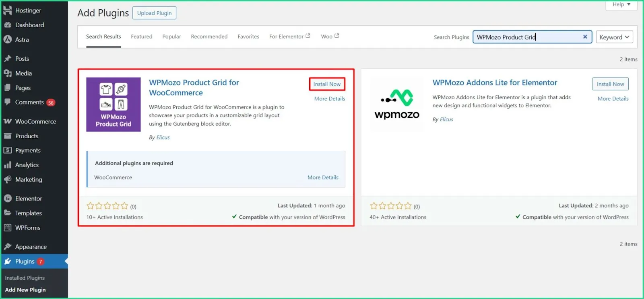The image size is (644, 299).
Task: Click the Payments dollar icon
Action: [7, 150]
